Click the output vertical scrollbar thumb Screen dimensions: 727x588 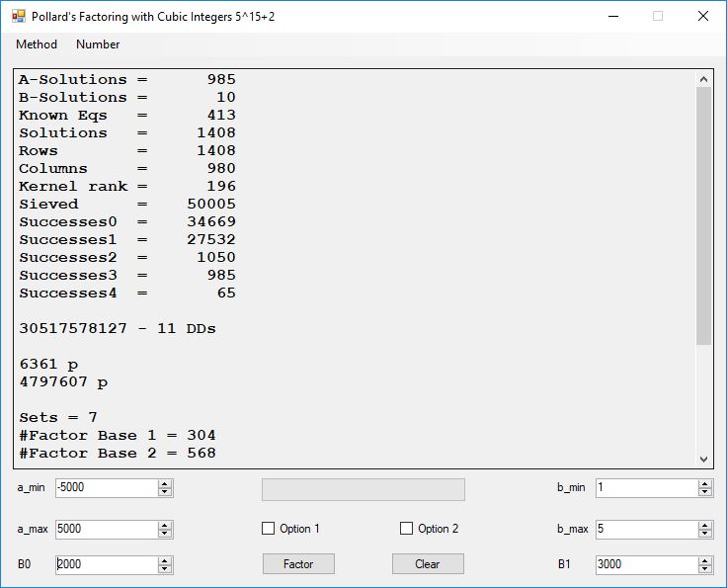[704, 216]
